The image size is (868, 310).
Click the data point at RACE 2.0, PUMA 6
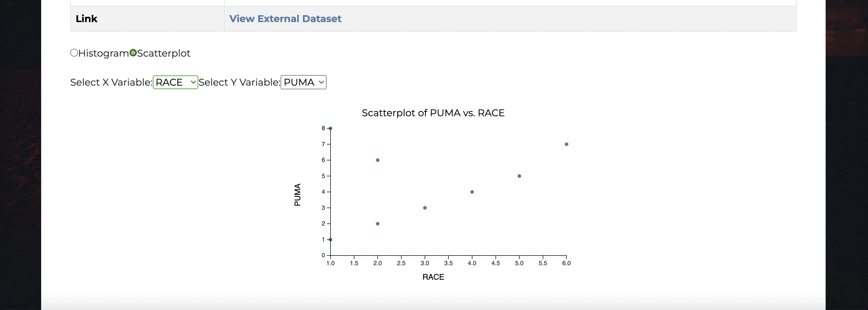[378, 160]
